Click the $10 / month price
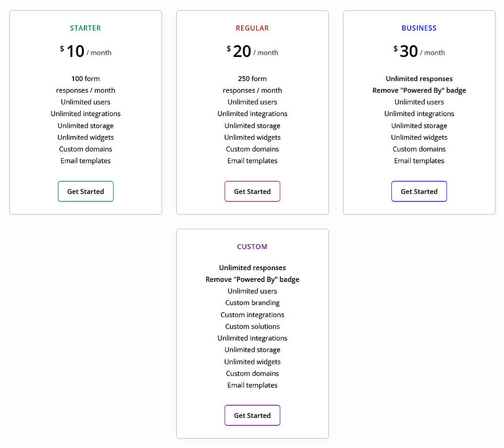 85,51
